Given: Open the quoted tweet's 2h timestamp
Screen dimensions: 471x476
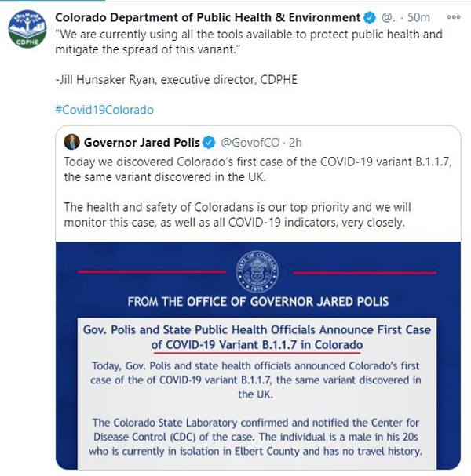Looking at the screenshot, I should click(295, 143).
